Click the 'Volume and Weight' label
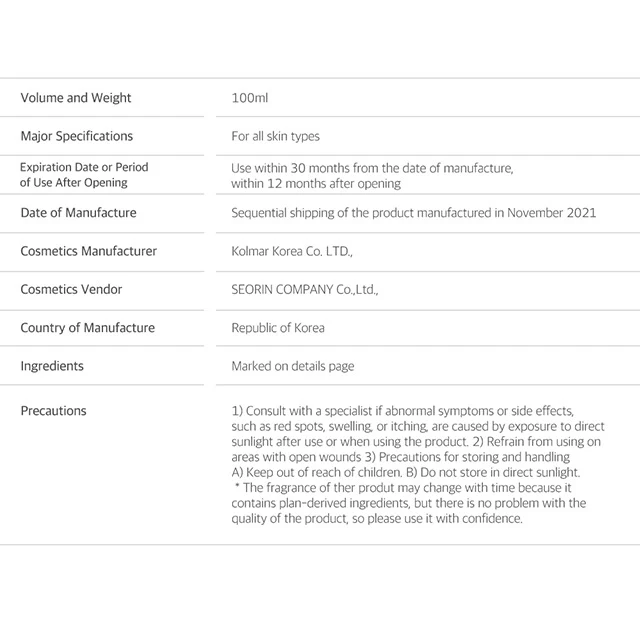640x640 pixels. pyautogui.click(x=76, y=98)
